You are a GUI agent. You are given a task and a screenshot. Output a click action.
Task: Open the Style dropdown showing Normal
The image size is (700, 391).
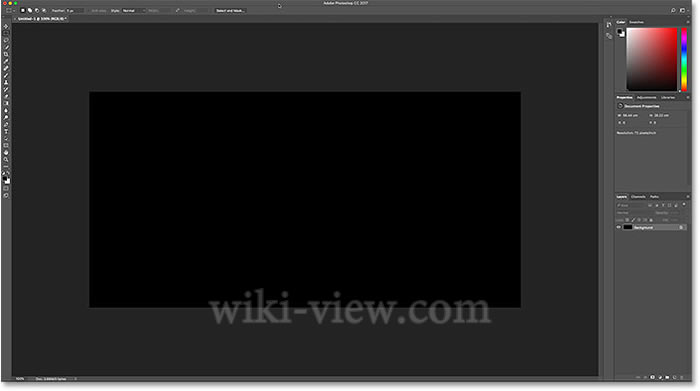tap(133, 10)
